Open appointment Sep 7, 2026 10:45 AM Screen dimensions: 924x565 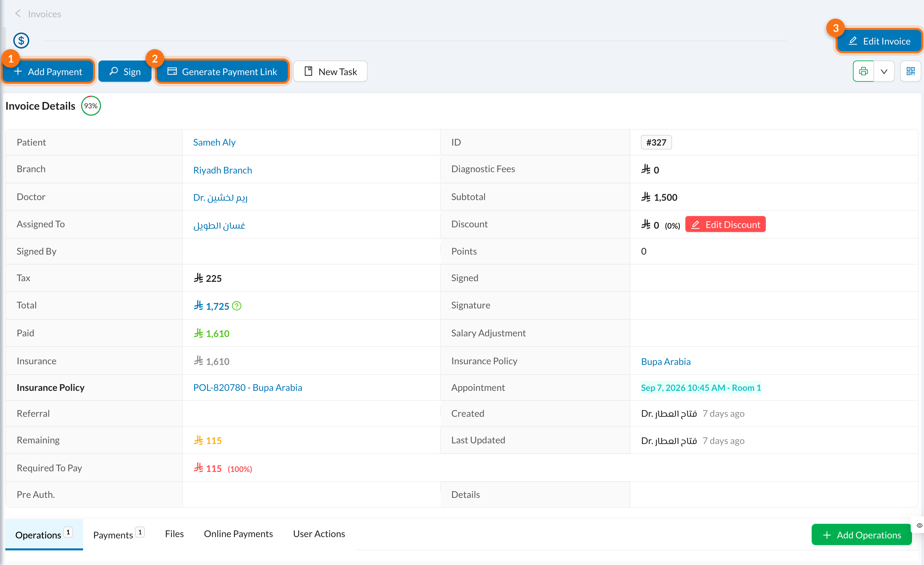pos(701,387)
